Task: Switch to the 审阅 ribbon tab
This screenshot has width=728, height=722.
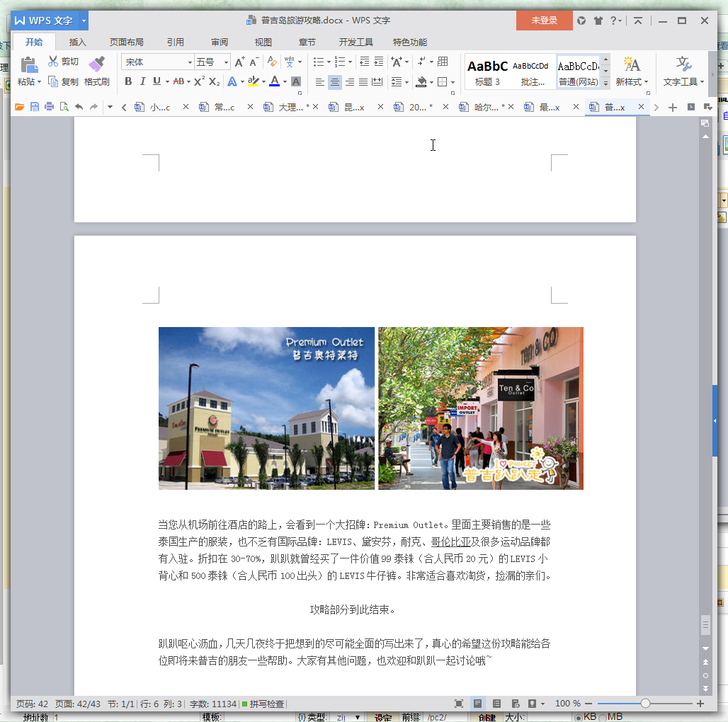Action: (x=219, y=42)
